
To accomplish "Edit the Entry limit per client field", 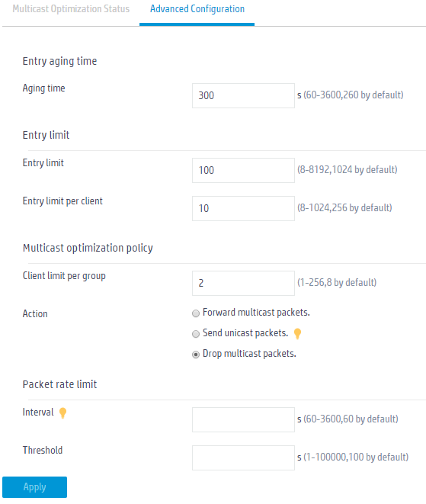I will 243,208.
